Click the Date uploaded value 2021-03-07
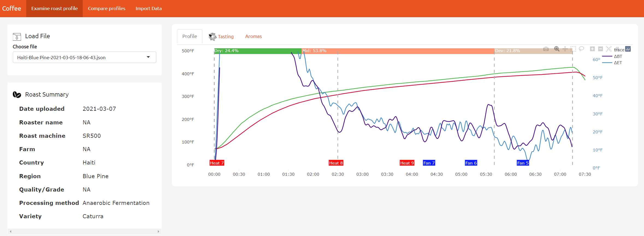The height and width of the screenshot is (236, 644). click(99, 109)
